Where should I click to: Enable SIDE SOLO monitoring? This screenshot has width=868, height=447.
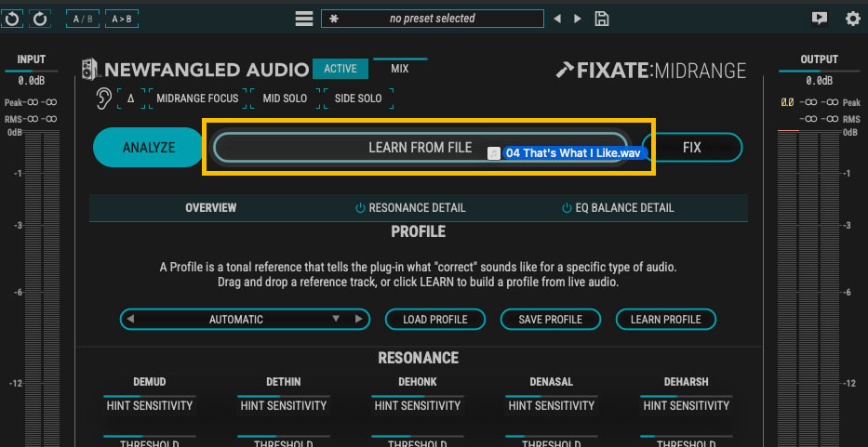[358, 99]
